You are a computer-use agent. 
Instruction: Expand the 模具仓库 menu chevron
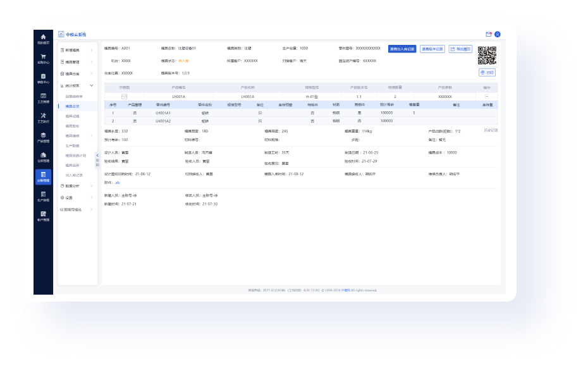pos(91,74)
